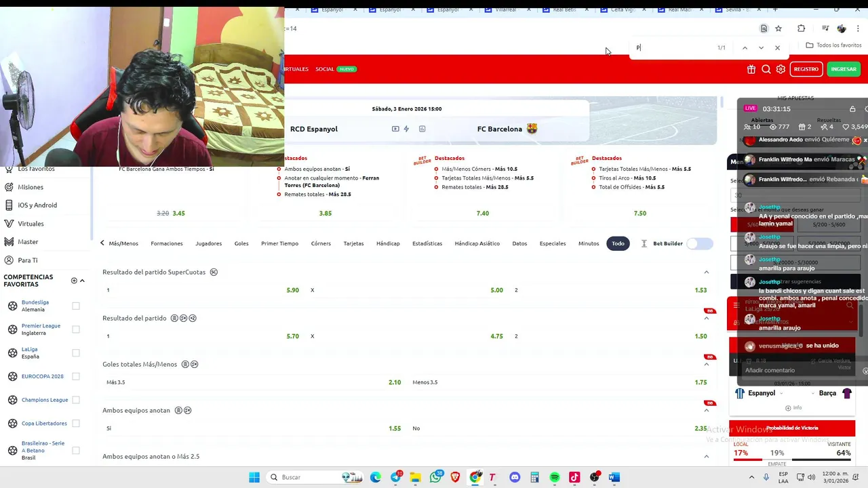Open site search magnifier in red header
Screen dimensions: 868x488
[766, 69]
